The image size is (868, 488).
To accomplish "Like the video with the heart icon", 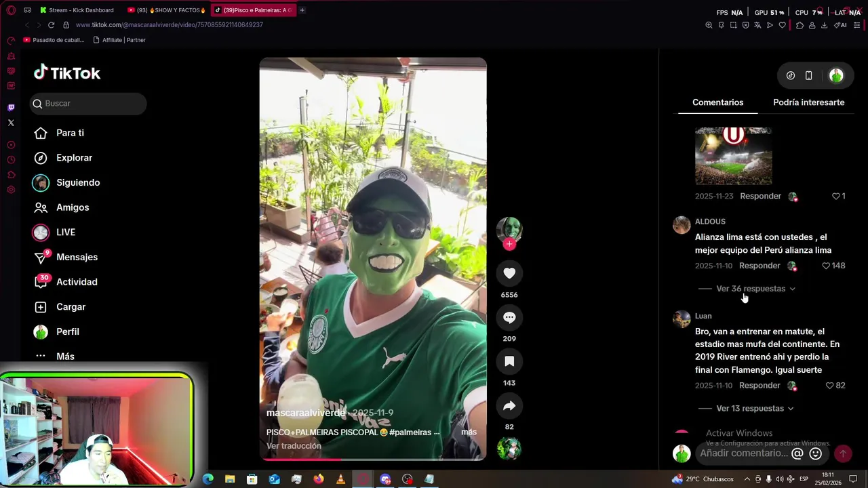I will 509,273.
